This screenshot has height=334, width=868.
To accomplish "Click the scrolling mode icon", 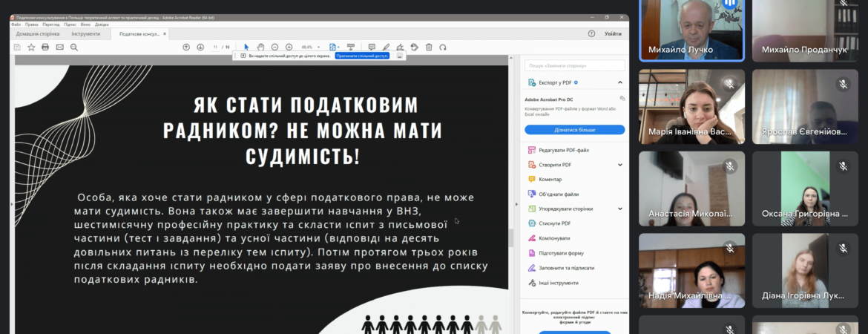I will (x=350, y=47).
